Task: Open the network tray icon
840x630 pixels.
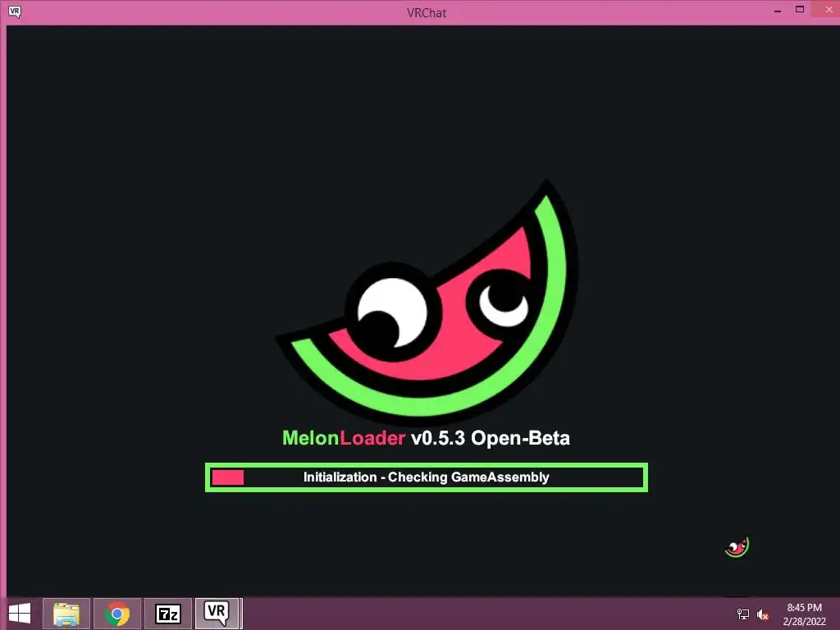Action: click(743, 614)
